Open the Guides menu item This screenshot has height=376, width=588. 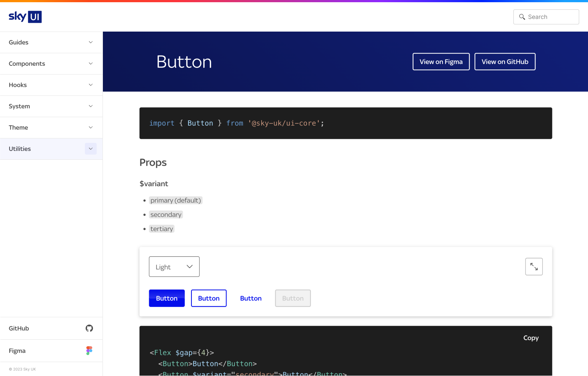pyautogui.click(x=51, y=42)
